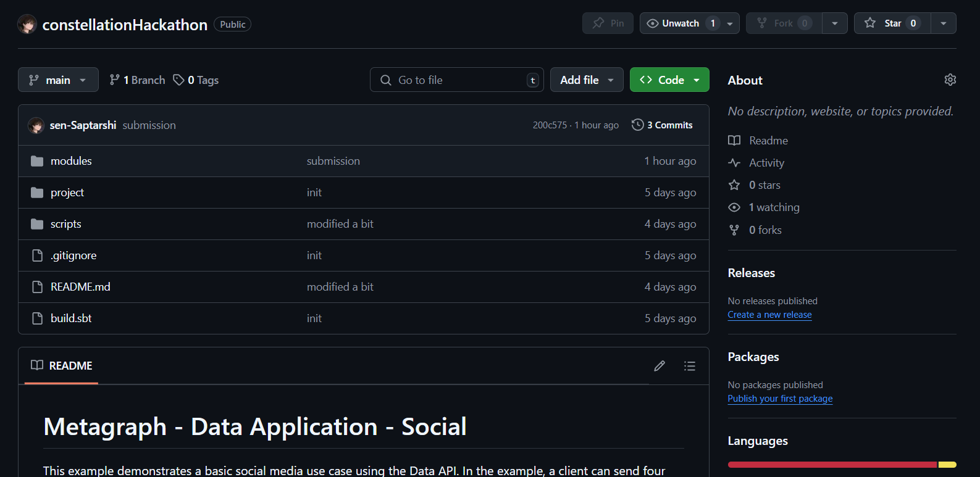
Task: Select the README tab
Action: [62, 366]
